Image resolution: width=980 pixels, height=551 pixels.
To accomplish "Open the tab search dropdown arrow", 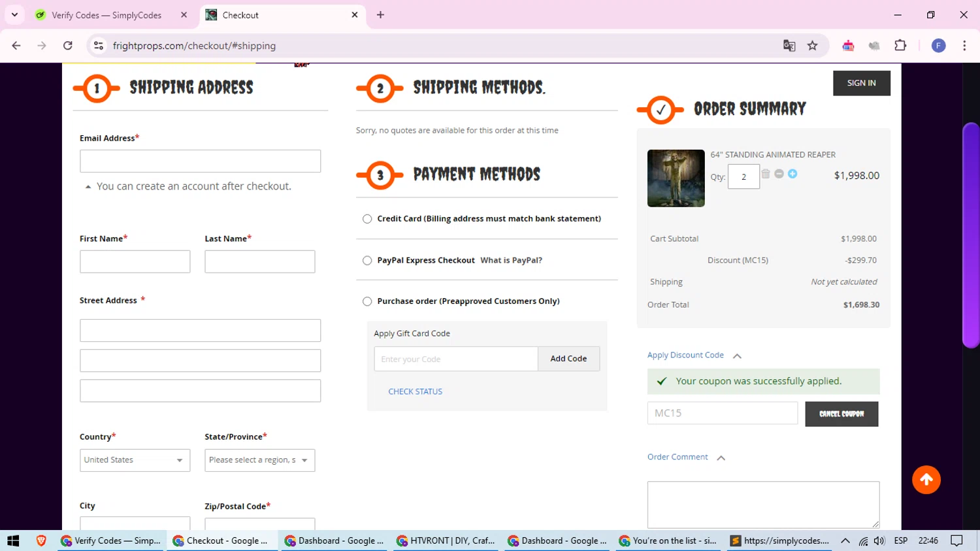I will pos(14,15).
